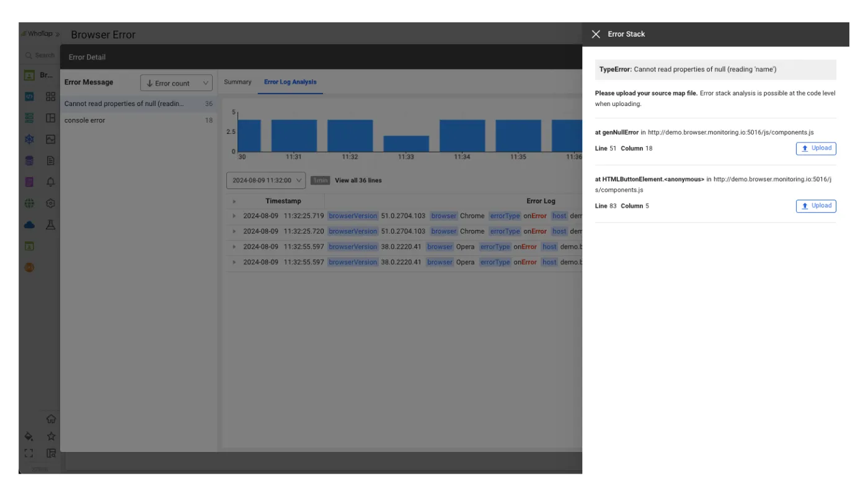Expand the first 11:32:55.597 Opera log row

click(234, 247)
